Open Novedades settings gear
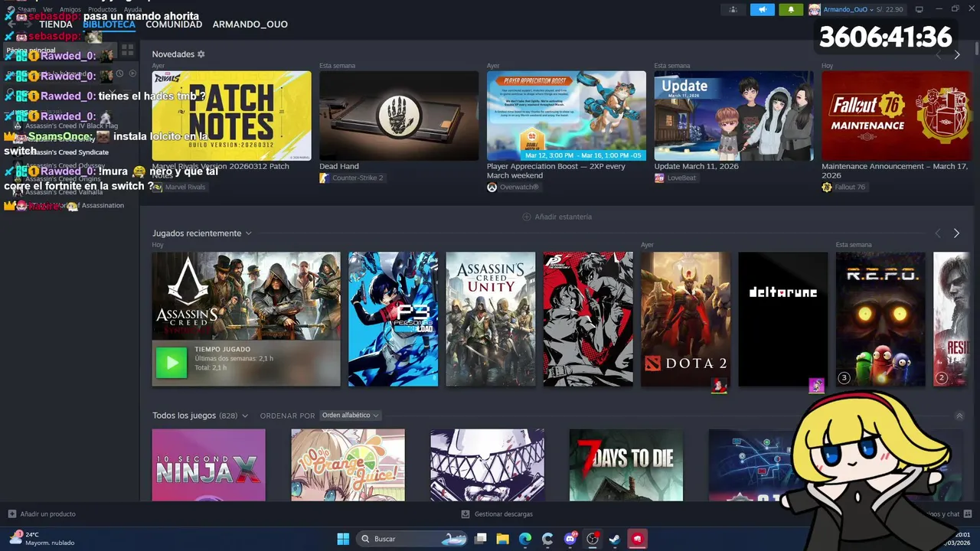 (x=201, y=54)
